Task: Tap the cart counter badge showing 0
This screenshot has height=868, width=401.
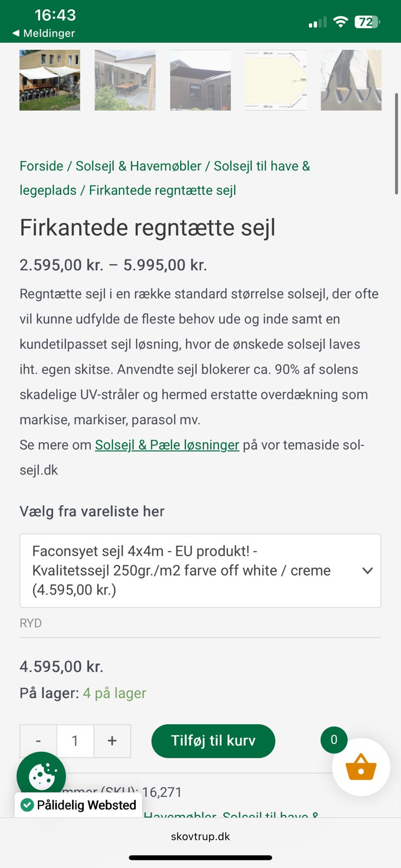Action: [x=334, y=739]
